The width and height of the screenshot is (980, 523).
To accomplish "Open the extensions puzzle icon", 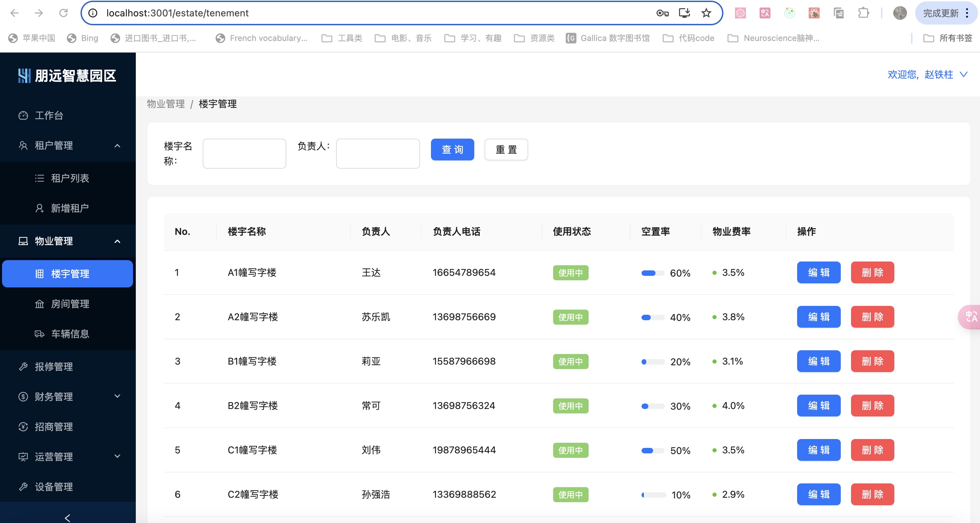I will coord(864,13).
